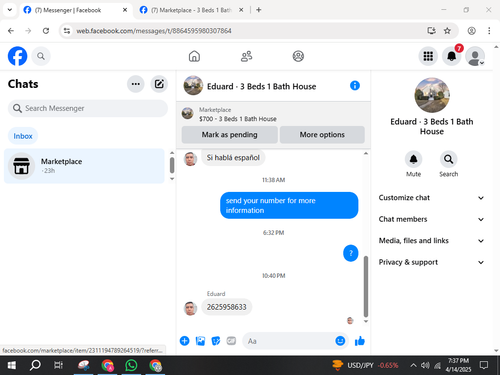Open a new browser tab
The width and height of the screenshot is (500, 375).
point(259,10)
